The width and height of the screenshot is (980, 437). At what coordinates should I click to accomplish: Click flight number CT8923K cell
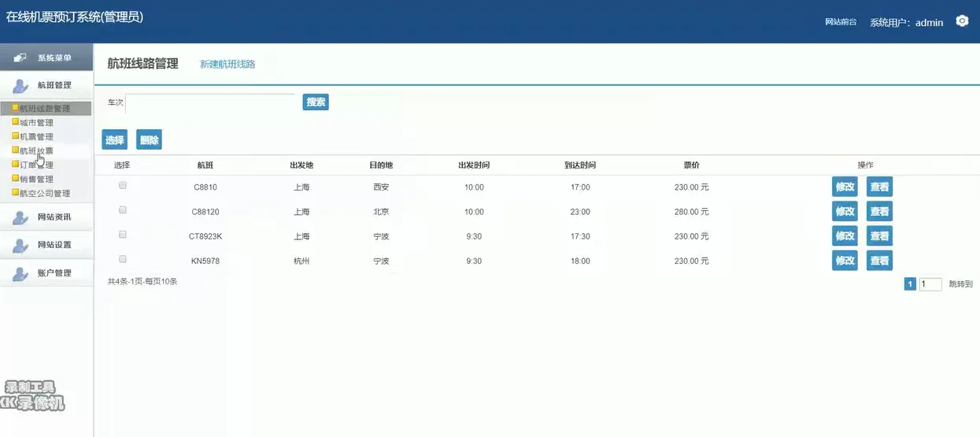pyautogui.click(x=205, y=236)
